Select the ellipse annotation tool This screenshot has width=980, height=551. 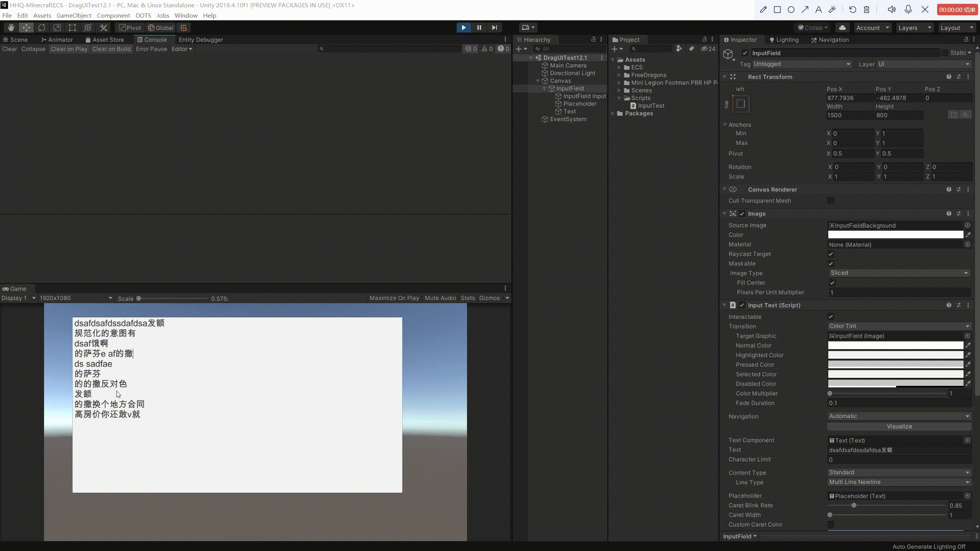point(791,10)
